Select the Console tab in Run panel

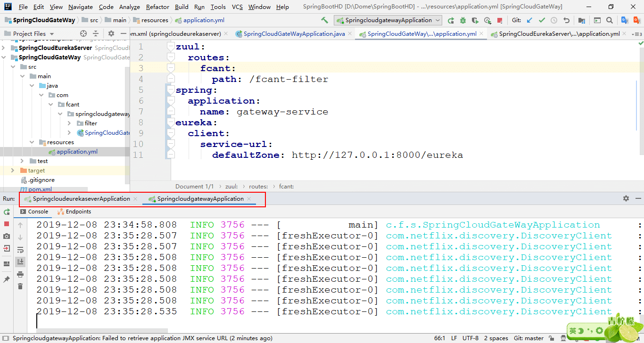(33, 212)
